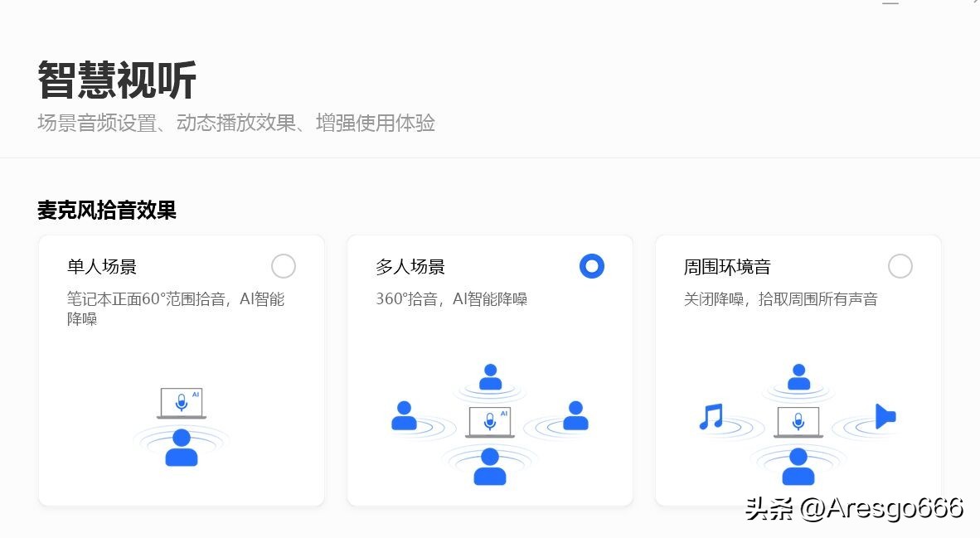Image resolution: width=980 pixels, height=538 pixels.
Task: Click the top person icon in 周围环境音
Action: 798,378
